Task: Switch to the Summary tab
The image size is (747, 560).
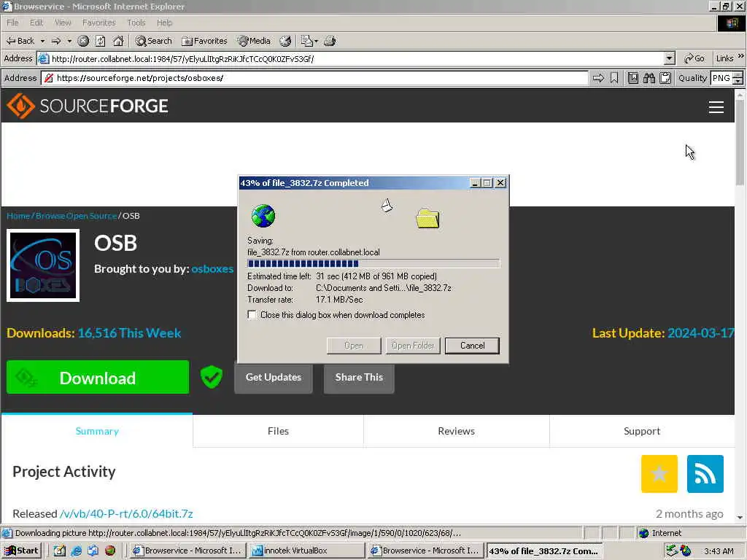Action: (x=97, y=431)
